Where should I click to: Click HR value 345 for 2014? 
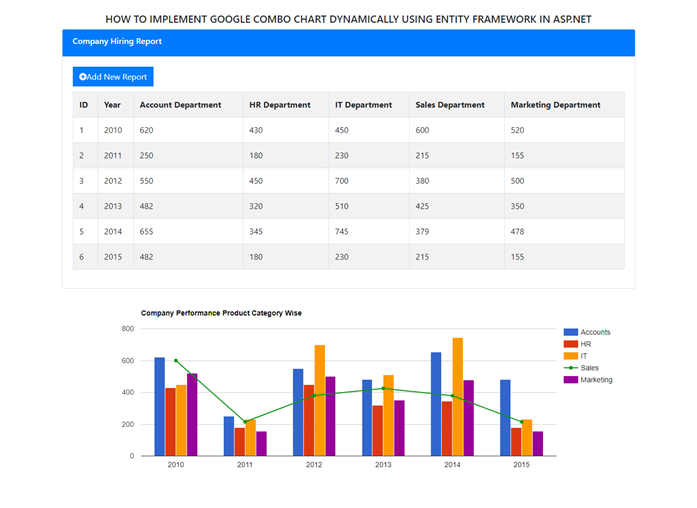256,232
